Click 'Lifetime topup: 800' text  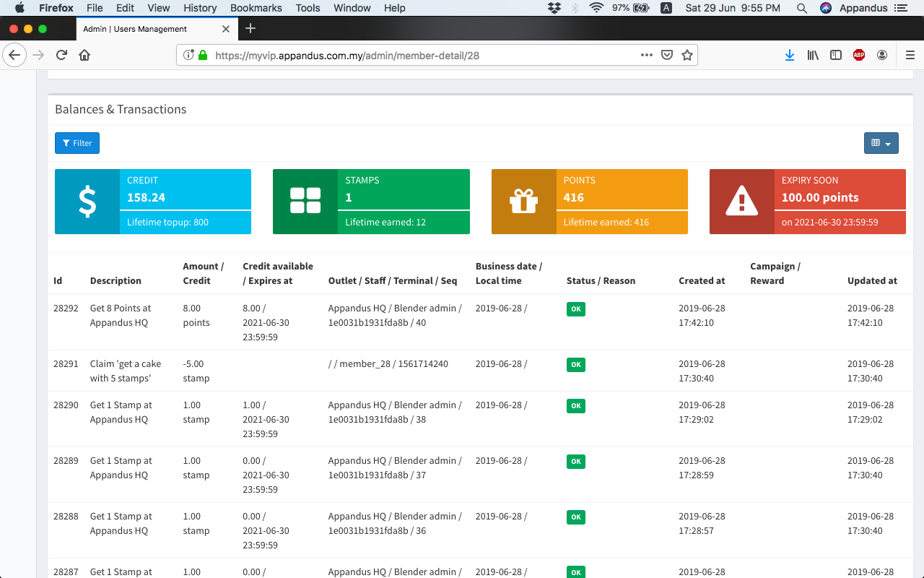167,222
